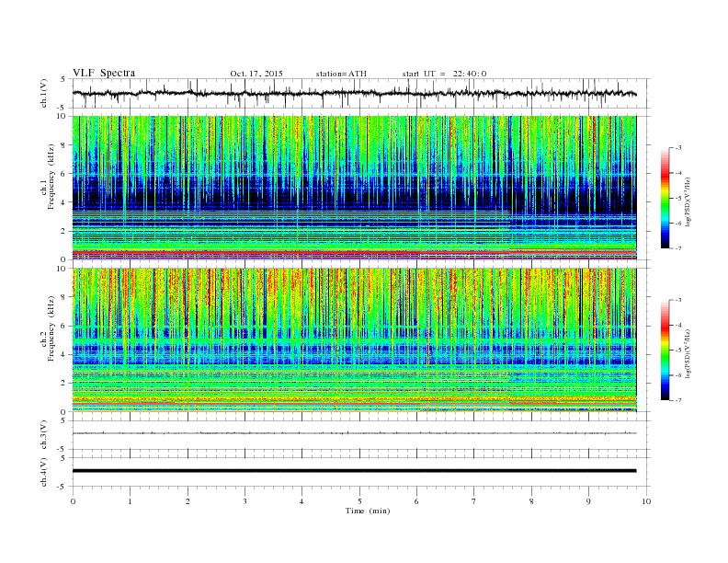Click the log(PSD) label beside ch.1 colorbar
Screen dimensions: 728x563
coord(689,202)
